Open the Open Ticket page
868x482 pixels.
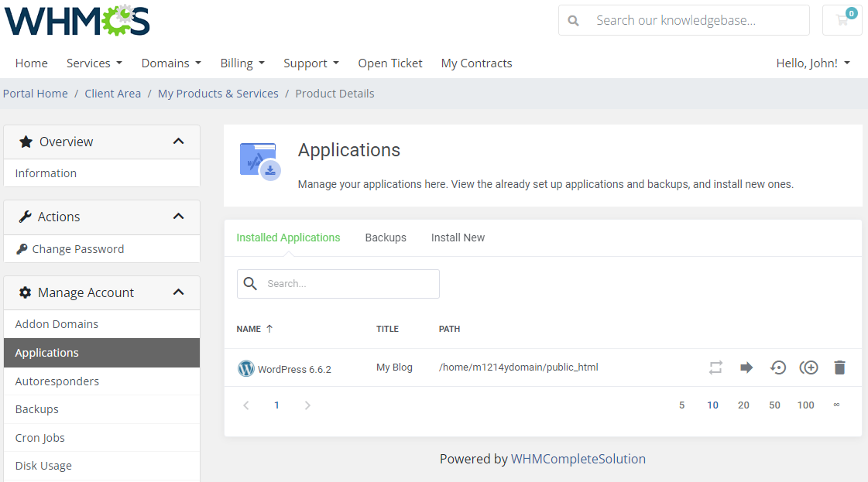[390, 63]
